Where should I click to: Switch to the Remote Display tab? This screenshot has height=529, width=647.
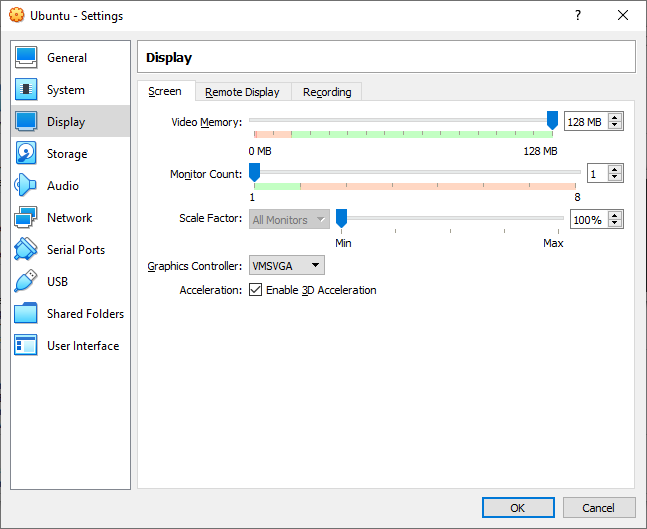click(x=243, y=92)
